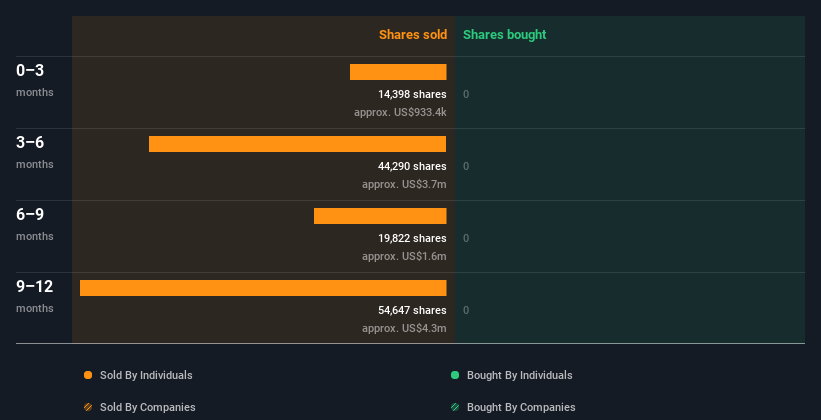Viewport: 821px width, 420px height.
Task: Toggle the Sold By Individuals legend label
Action: (x=145, y=375)
